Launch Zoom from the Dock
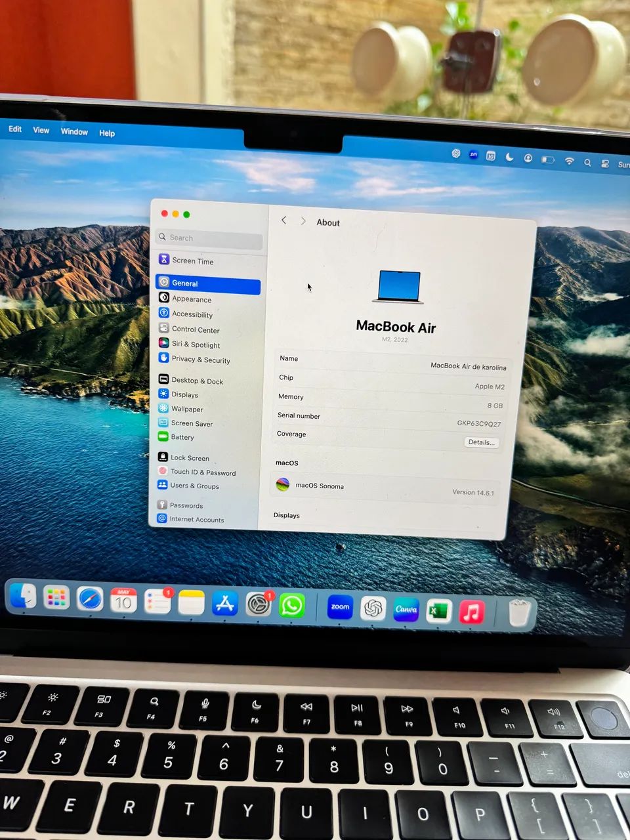Image resolution: width=630 pixels, height=840 pixels. [340, 608]
